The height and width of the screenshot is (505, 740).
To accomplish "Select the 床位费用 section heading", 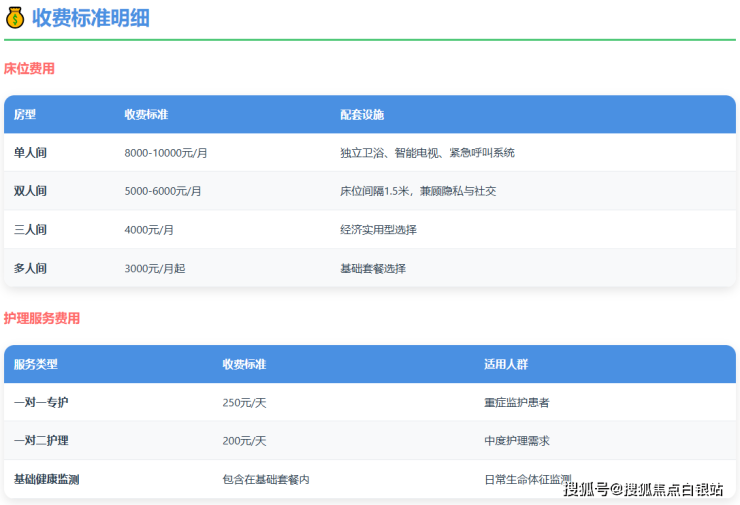I will [x=29, y=69].
